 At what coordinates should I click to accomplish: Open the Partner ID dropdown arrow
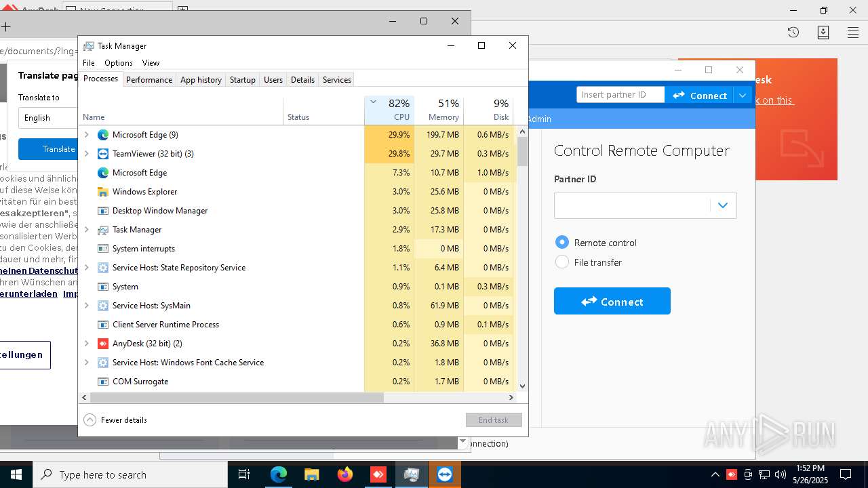[723, 205]
